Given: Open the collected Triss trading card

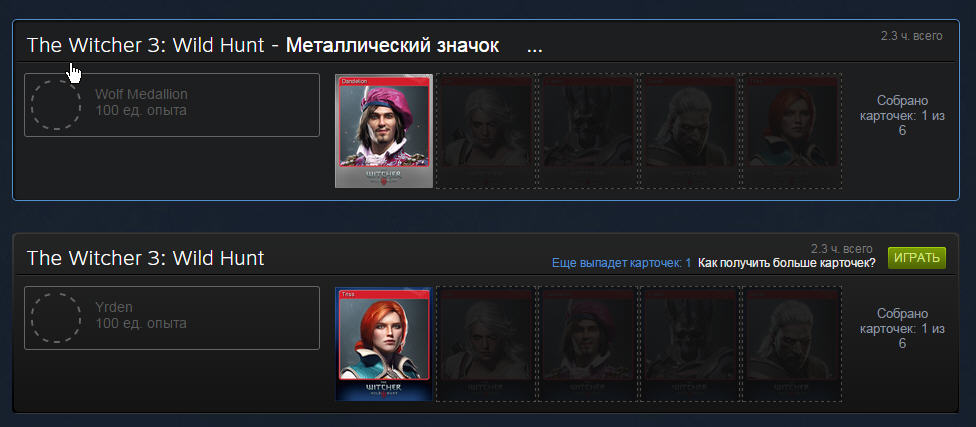Looking at the screenshot, I should pyautogui.click(x=384, y=344).
